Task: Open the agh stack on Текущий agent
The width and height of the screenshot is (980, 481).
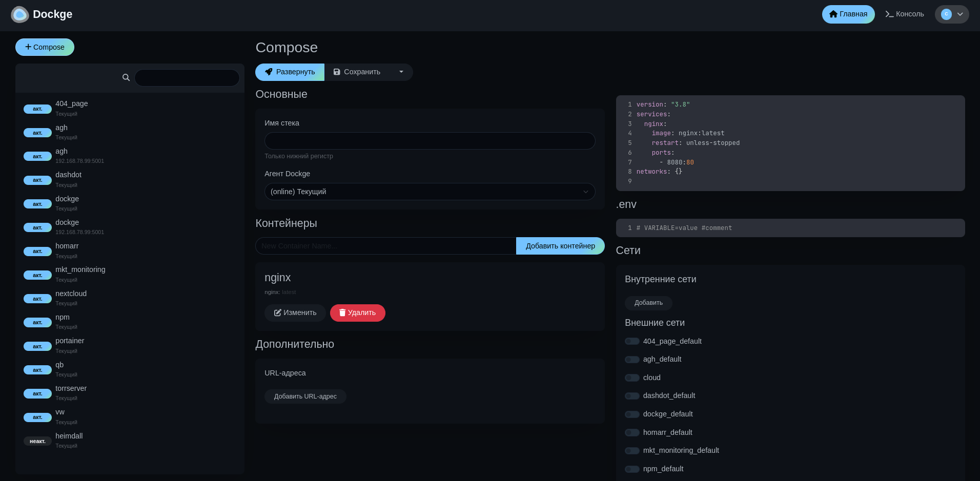Action: tap(130, 133)
